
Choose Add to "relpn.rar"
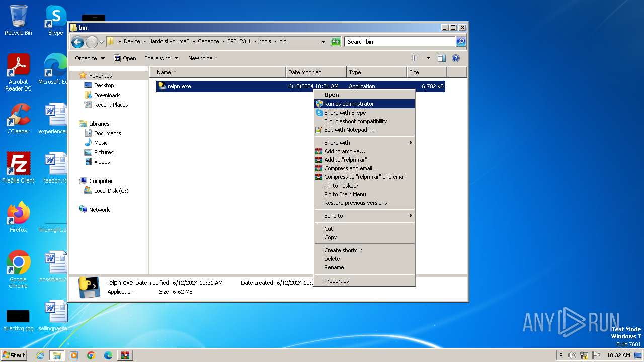click(x=364, y=160)
